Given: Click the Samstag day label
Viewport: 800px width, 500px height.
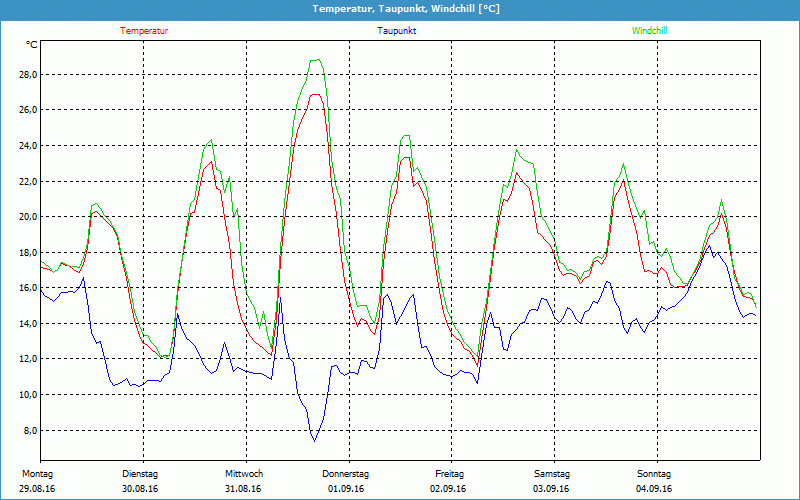Looking at the screenshot, I should 552,474.
